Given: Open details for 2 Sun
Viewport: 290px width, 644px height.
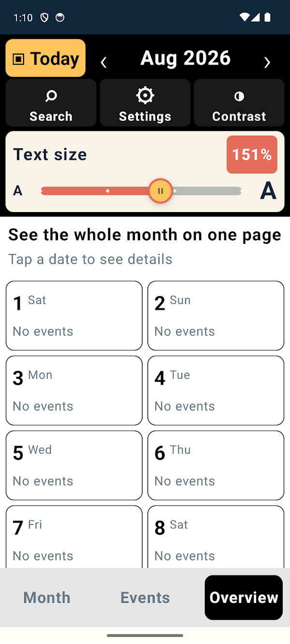Looking at the screenshot, I should [216, 315].
